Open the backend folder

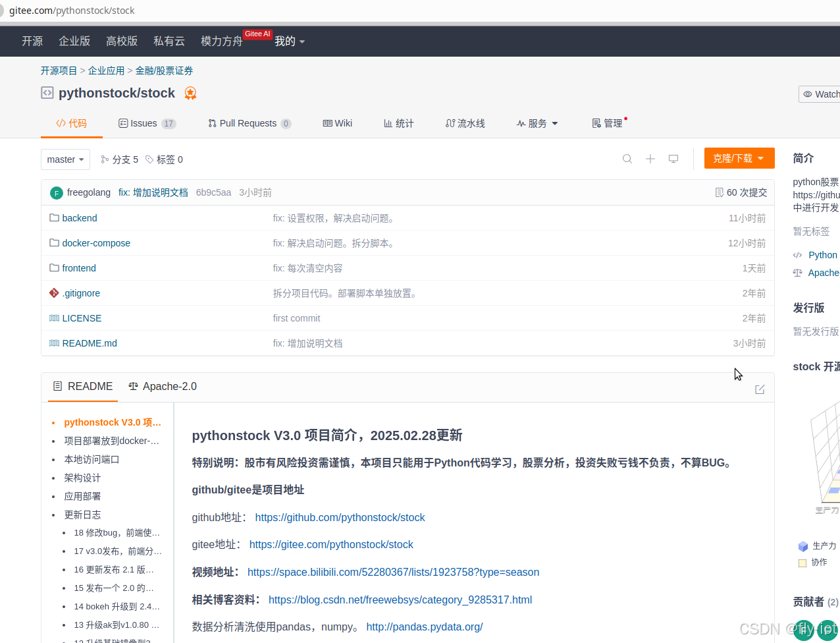pyautogui.click(x=80, y=218)
